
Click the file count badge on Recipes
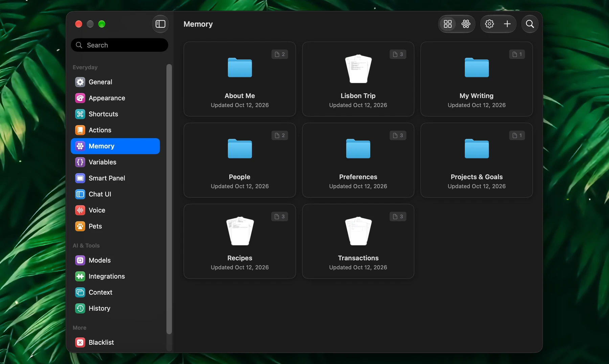pos(279,217)
